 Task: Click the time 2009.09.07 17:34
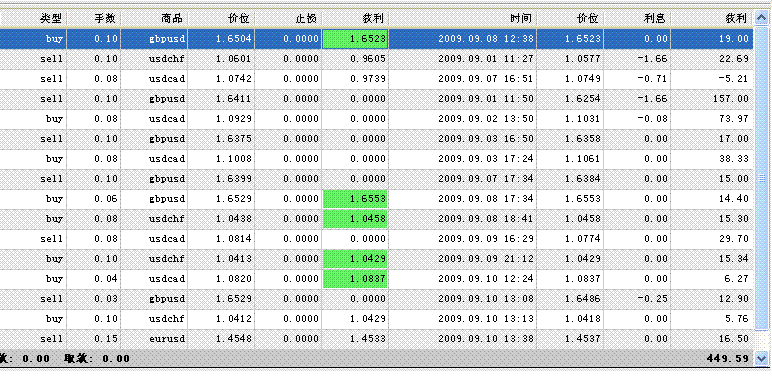[x=485, y=179]
